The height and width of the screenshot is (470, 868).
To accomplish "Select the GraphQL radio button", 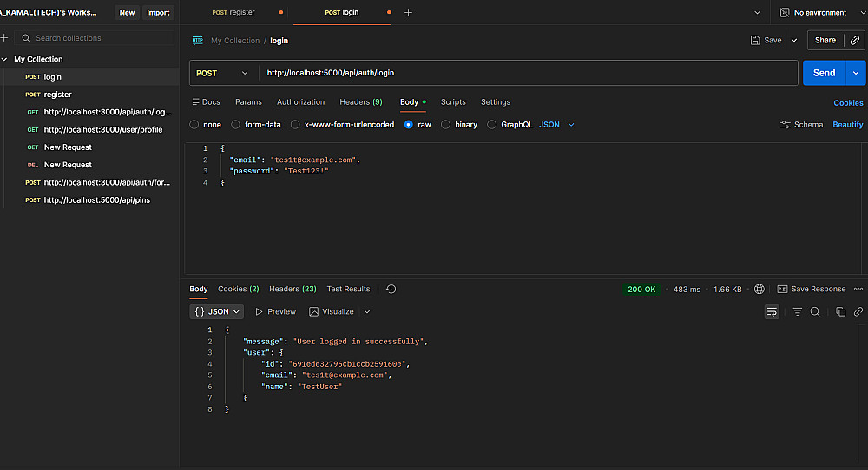I will 492,125.
